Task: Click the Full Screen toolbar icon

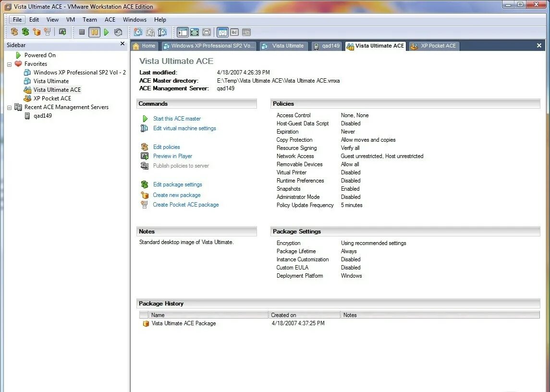Action: (195, 32)
